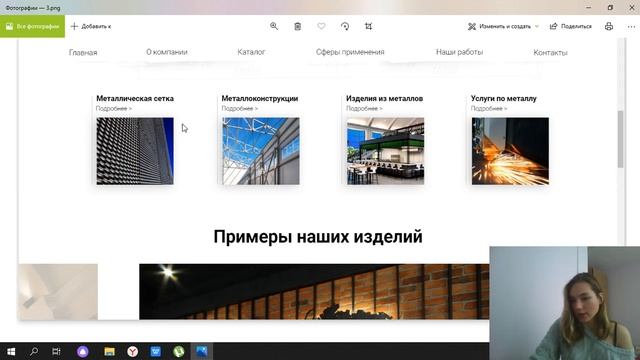Screen dimensions: 640x360
Task: Rotate the image using the rotate icon
Action: coord(345,26)
